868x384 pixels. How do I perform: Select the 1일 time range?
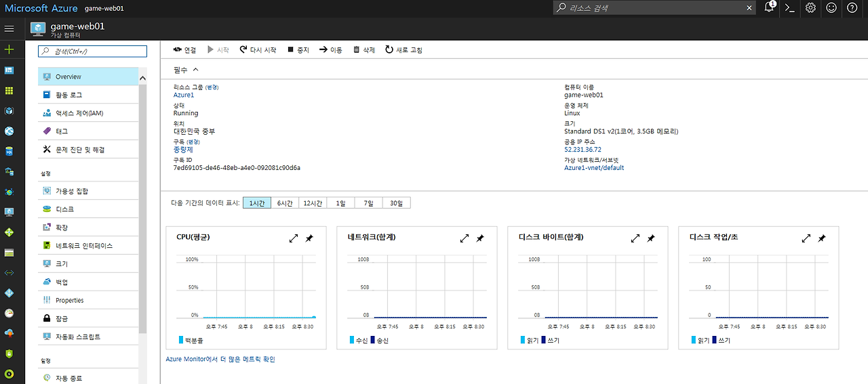pyautogui.click(x=340, y=203)
